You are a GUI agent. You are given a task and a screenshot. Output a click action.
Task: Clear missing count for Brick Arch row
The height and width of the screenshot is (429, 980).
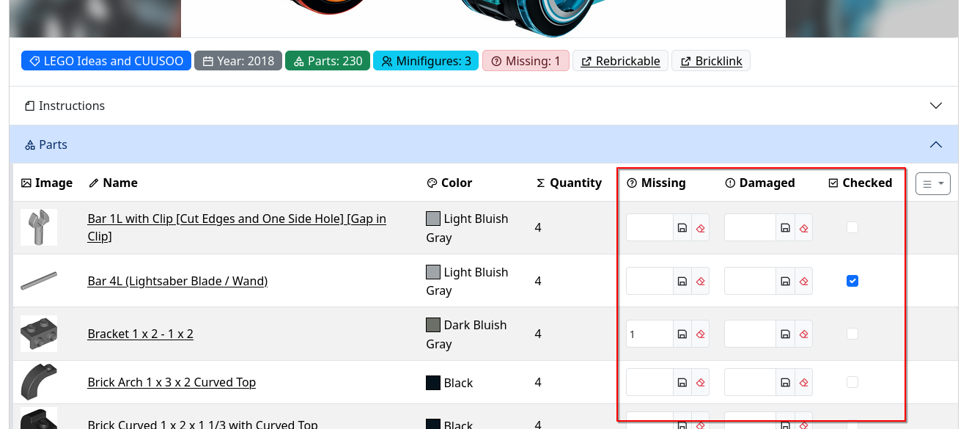700,382
